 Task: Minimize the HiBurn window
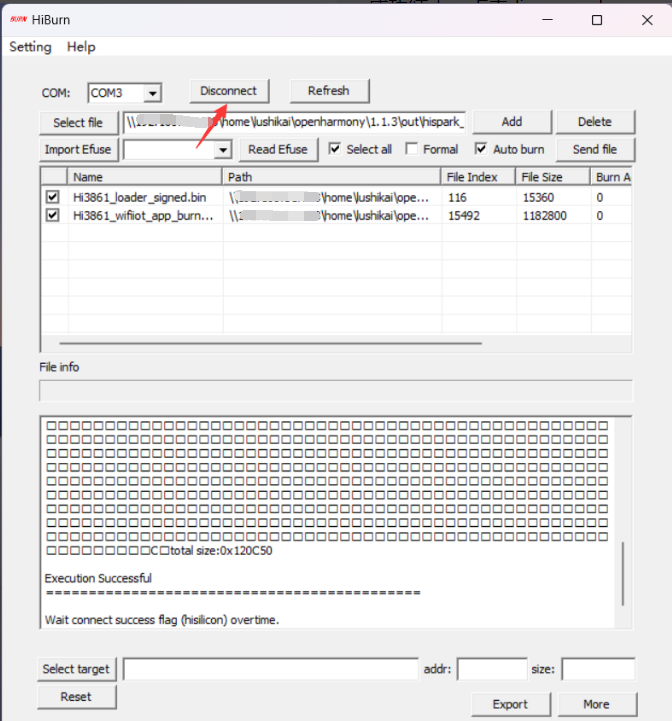point(547,20)
